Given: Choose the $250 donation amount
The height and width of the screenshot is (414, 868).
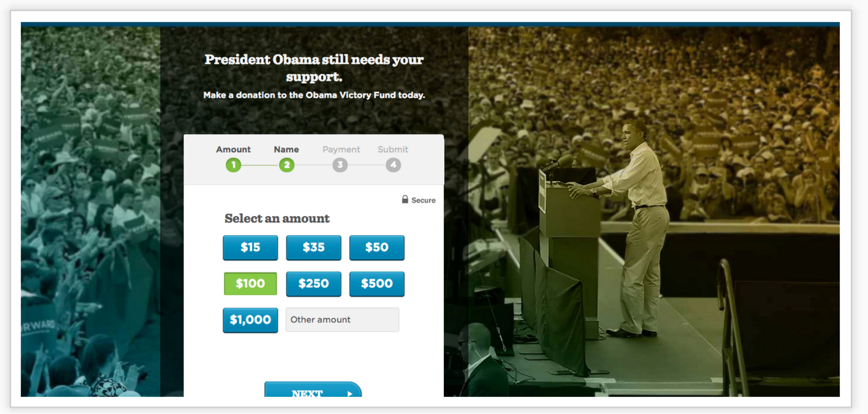Looking at the screenshot, I should (314, 284).
